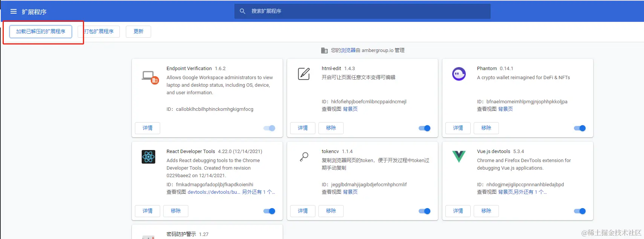Click the html-edit pencil icon
Viewport: 644px width, 239px height.
click(304, 74)
